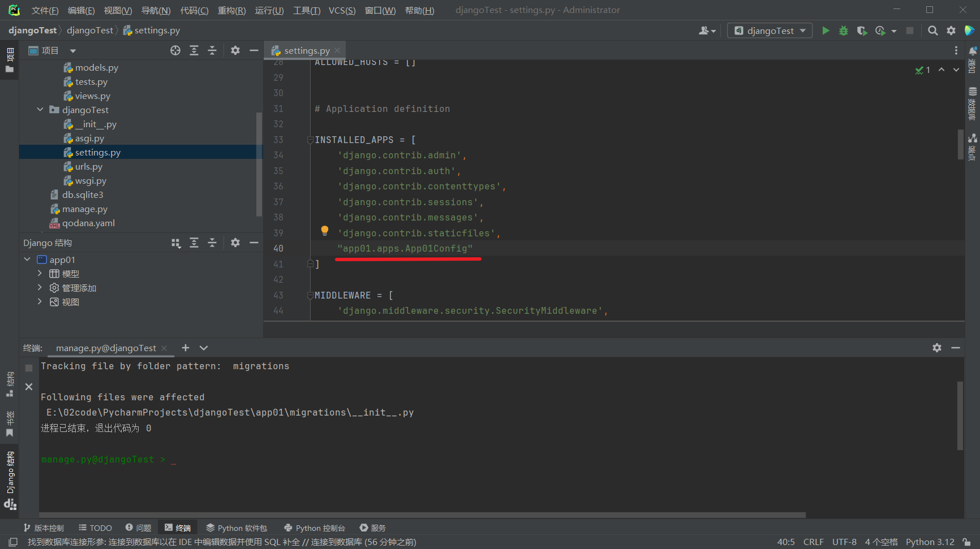
Task: Open the 项目 view dropdown arrow
Action: (x=72, y=51)
